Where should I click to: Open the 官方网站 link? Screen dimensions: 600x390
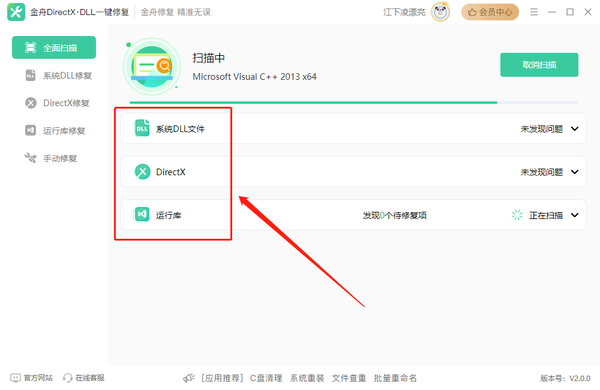pyautogui.click(x=38, y=378)
